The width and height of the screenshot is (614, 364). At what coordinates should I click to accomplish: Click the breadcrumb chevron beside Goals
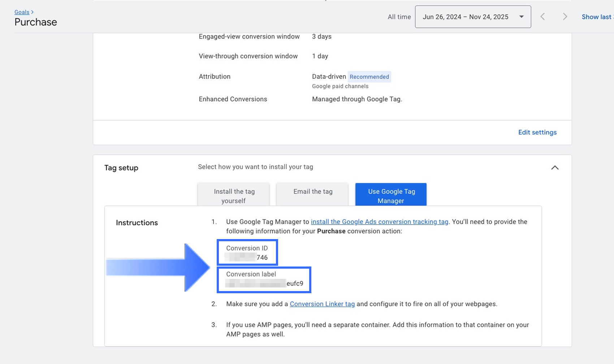33,12
